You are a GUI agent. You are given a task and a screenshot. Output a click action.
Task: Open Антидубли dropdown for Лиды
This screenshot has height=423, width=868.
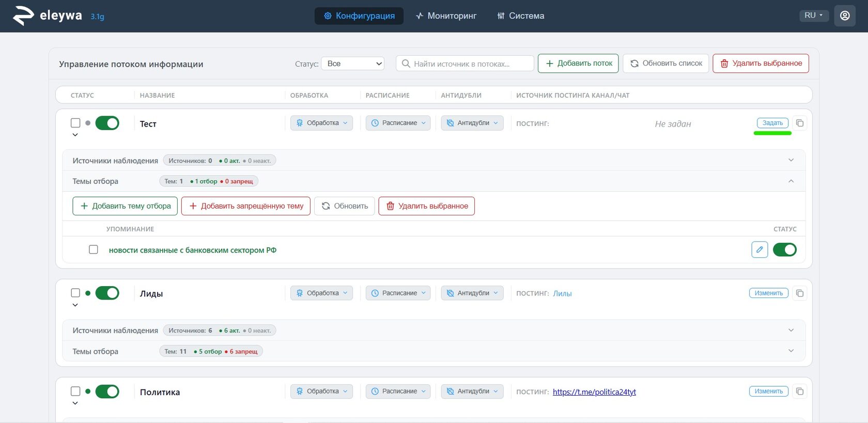[x=472, y=293]
